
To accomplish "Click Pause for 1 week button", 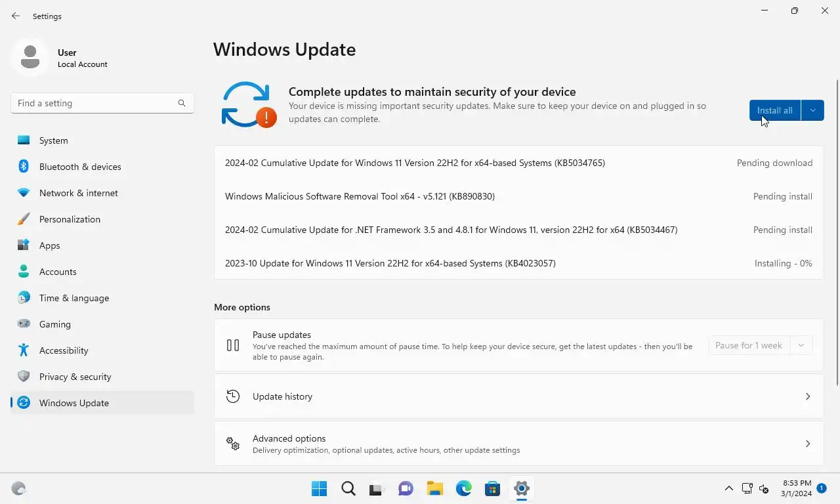I will [x=749, y=345].
